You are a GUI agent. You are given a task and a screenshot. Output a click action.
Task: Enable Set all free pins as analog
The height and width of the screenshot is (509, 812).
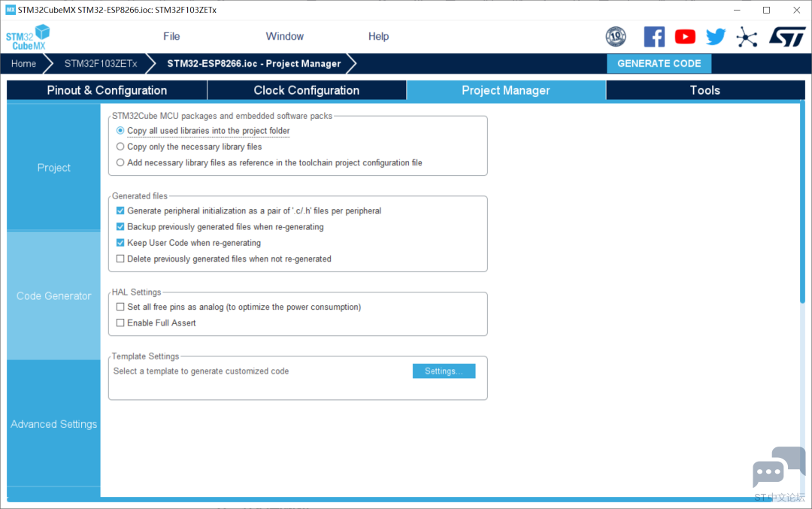coord(120,307)
